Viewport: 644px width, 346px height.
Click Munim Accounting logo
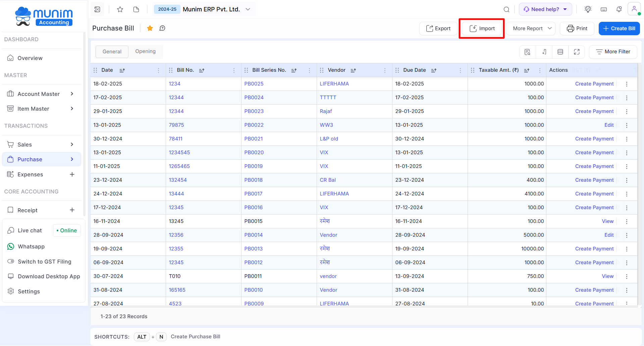[x=44, y=16]
